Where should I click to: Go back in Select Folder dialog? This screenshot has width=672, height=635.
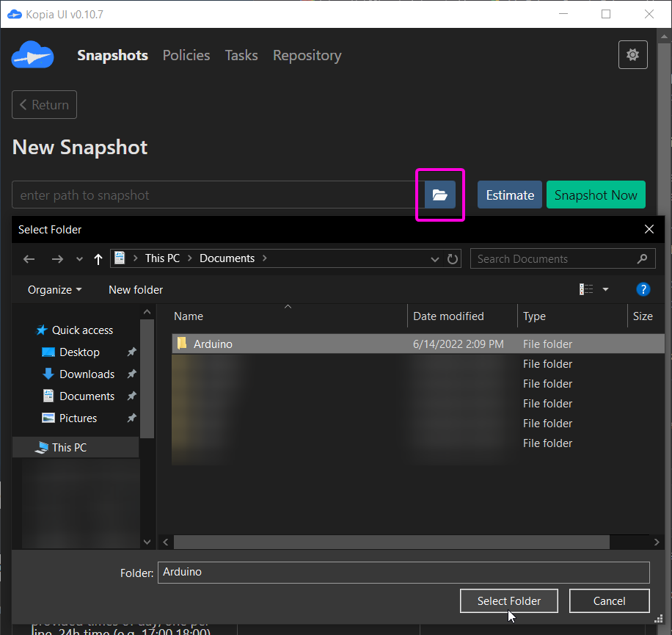point(29,259)
